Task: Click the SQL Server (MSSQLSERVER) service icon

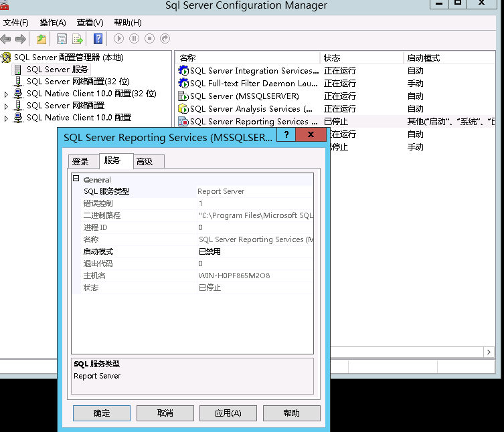Action: point(183,96)
